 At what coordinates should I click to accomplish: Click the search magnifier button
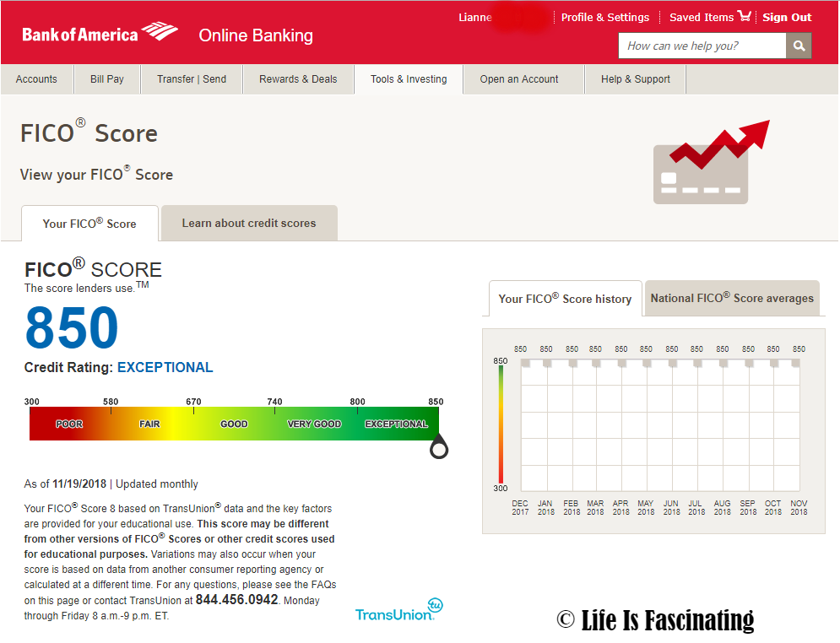(799, 46)
